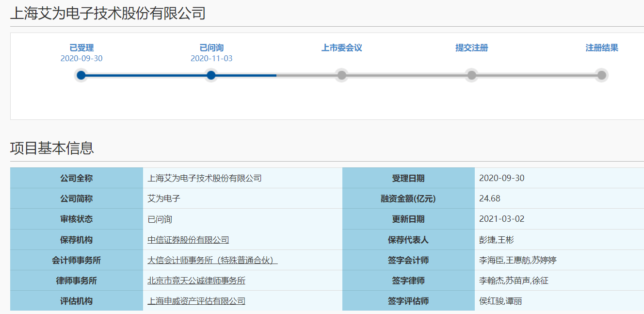Click the 注册结果 timeline step dot
This screenshot has height=314, width=644.
(x=601, y=75)
